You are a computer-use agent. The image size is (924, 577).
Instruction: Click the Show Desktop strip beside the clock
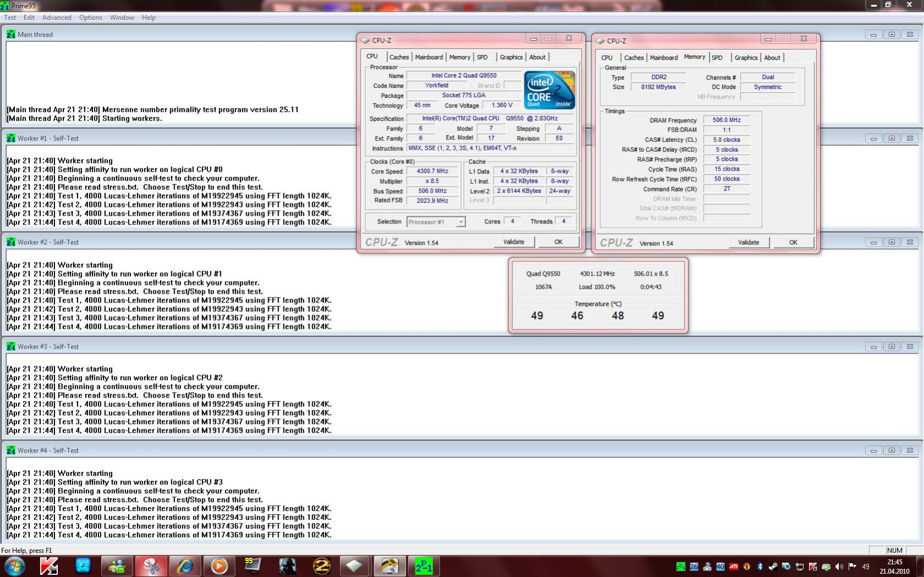[920, 566]
